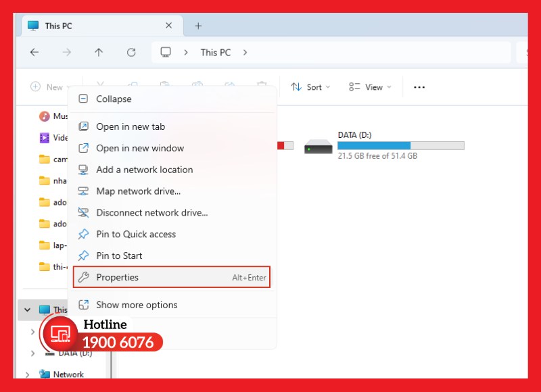Image resolution: width=541 pixels, height=392 pixels.
Task: Click the Disconnect network drive icon
Action: (83, 212)
